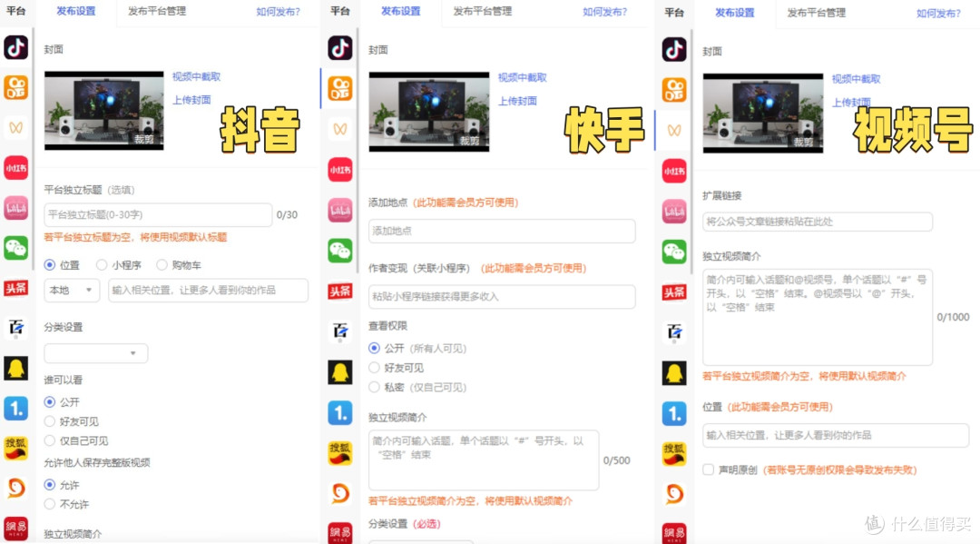Open 如何发布? help link in middle panel
Screen dimensions: 980x544
click(x=604, y=11)
